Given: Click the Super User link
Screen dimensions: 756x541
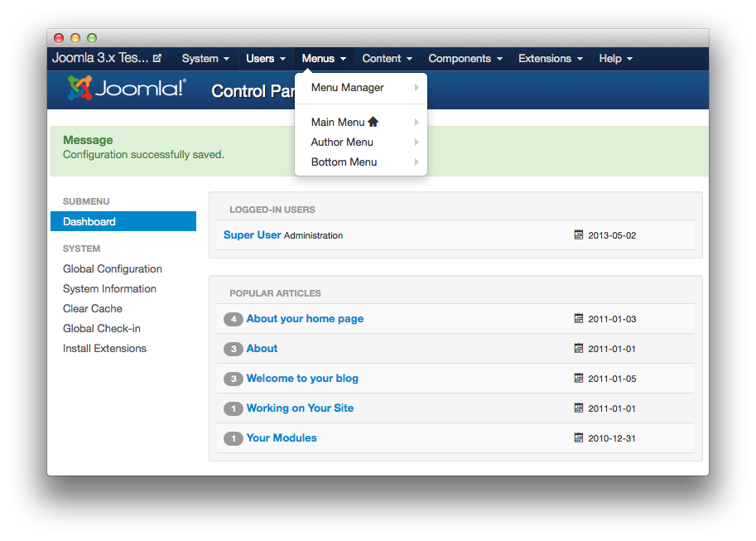Looking at the screenshot, I should 253,235.
